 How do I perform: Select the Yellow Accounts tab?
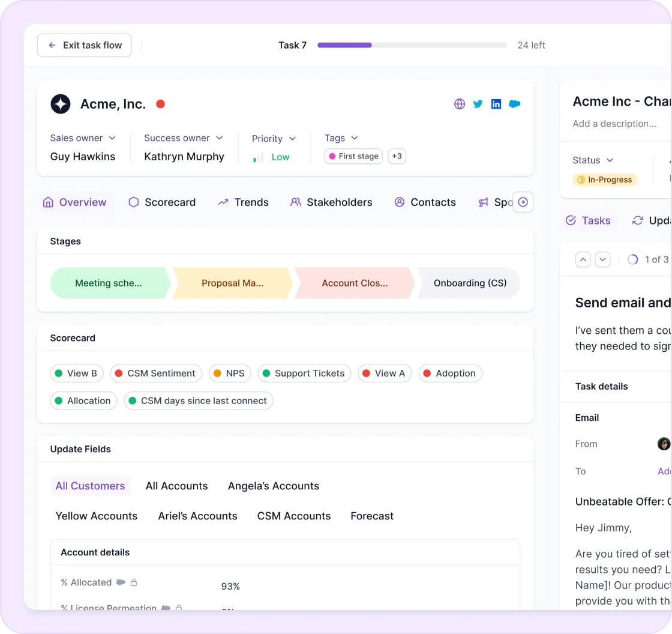coord(97,516)
